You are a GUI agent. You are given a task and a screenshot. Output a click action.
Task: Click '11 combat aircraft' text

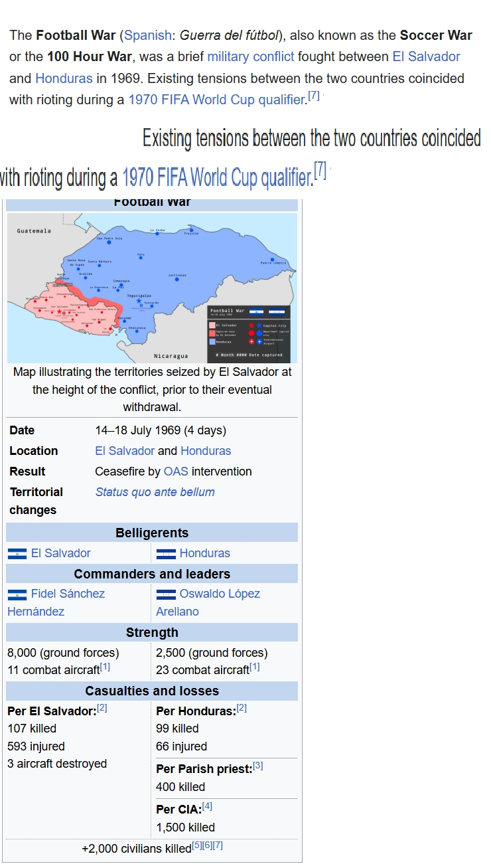[54, 670]
